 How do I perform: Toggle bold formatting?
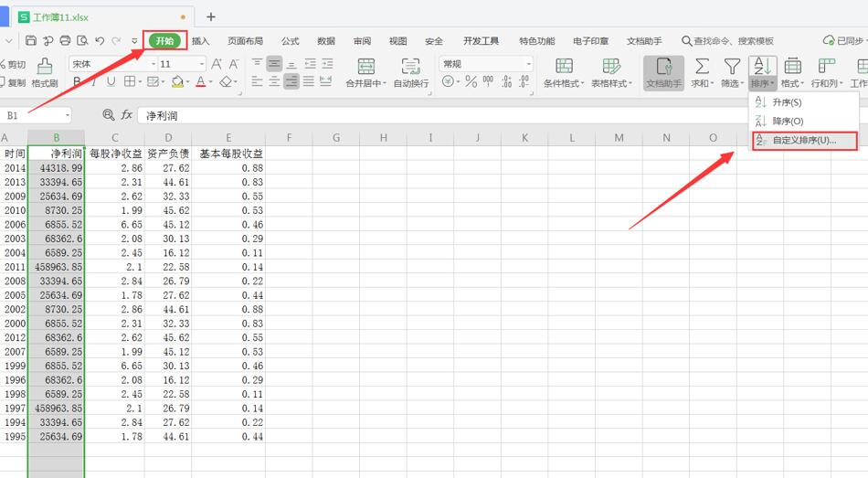pyautogui.click(x=77, y=82)
